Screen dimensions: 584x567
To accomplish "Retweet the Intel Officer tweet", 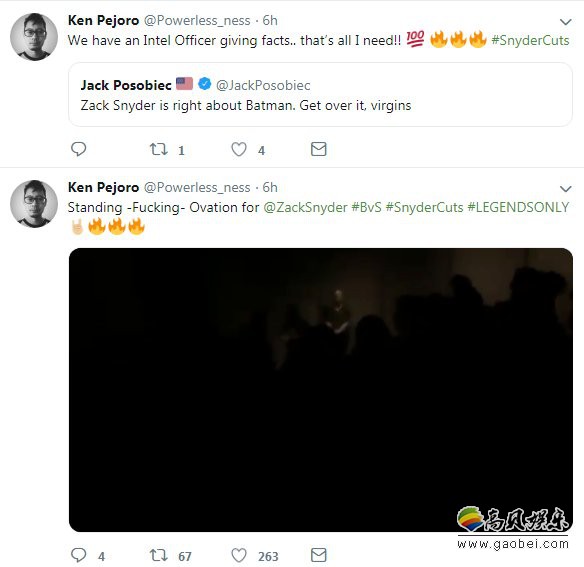I will [x=159, y=149].
